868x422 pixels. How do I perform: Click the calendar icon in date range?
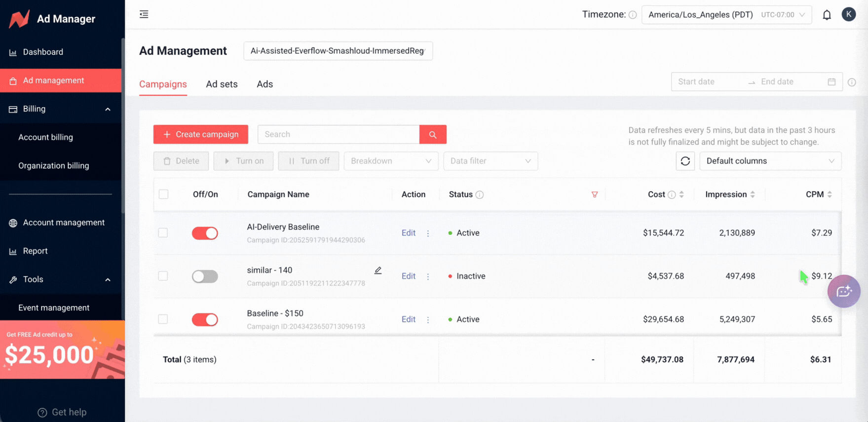click(831, 82)
